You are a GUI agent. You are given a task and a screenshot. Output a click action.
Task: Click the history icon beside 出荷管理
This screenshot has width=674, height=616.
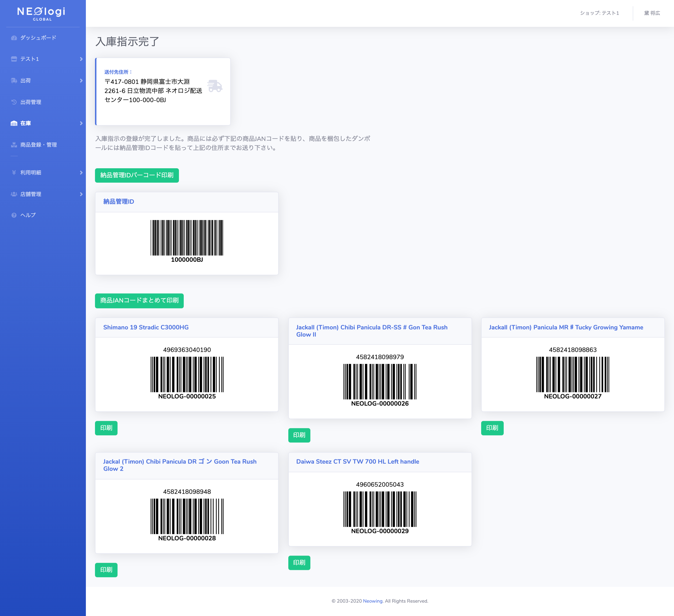tap(14, 102)
